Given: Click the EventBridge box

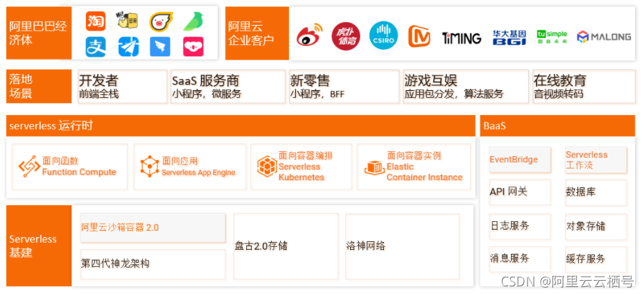Looking at the screenshot, I should [x=519, y=159].
